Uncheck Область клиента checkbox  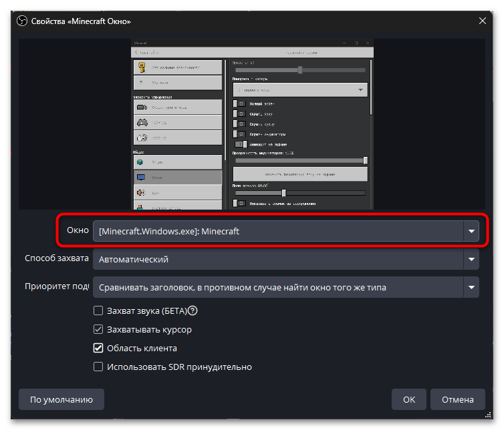98,348
